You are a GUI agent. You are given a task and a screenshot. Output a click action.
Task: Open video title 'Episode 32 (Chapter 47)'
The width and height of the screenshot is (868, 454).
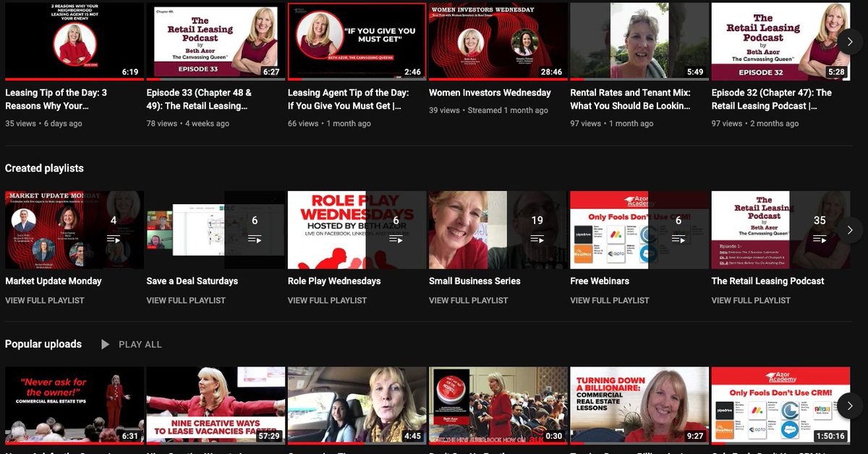[x=772, y=99]
